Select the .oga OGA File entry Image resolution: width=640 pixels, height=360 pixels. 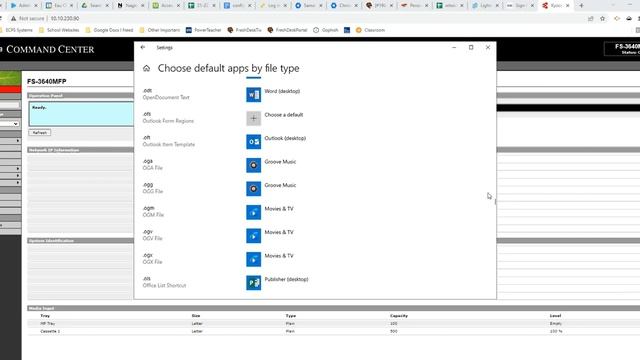[x=152, y=164]
